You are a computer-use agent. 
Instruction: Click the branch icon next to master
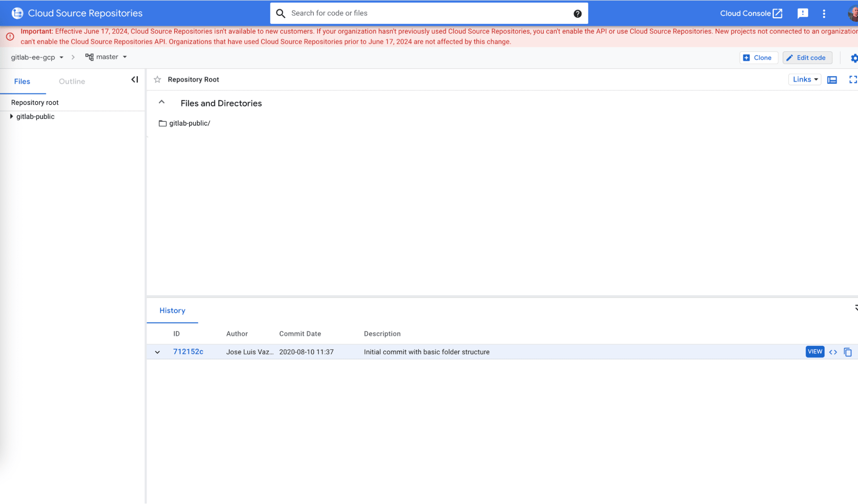(x=89, y=57)
